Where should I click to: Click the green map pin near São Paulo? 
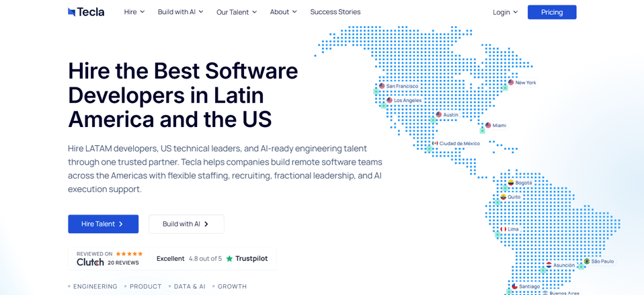click(581, 267)
